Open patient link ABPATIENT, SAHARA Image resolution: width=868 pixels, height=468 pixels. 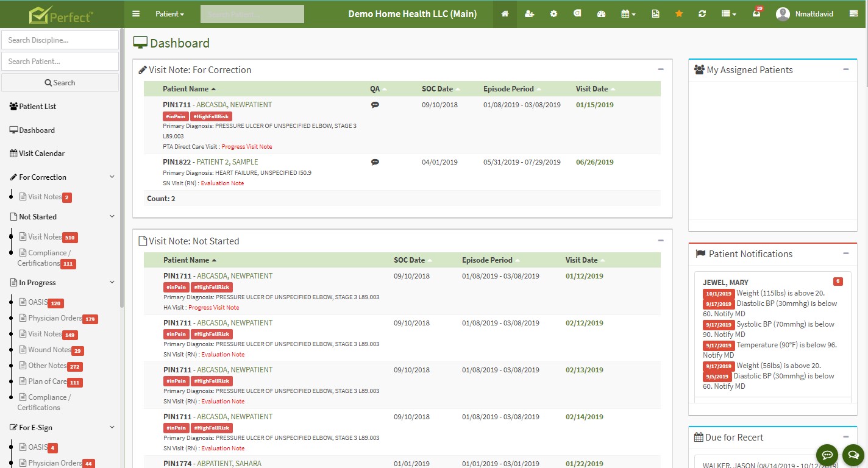coord(229,464)
